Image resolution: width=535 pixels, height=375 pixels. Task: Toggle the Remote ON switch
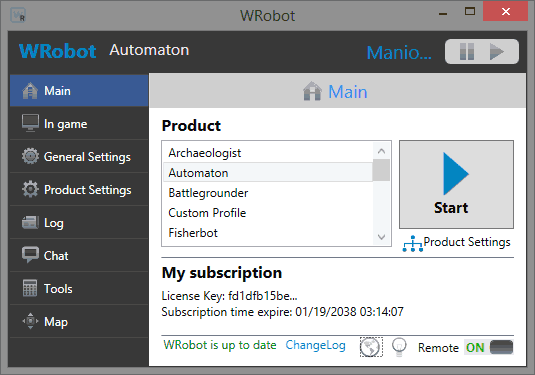489,347
